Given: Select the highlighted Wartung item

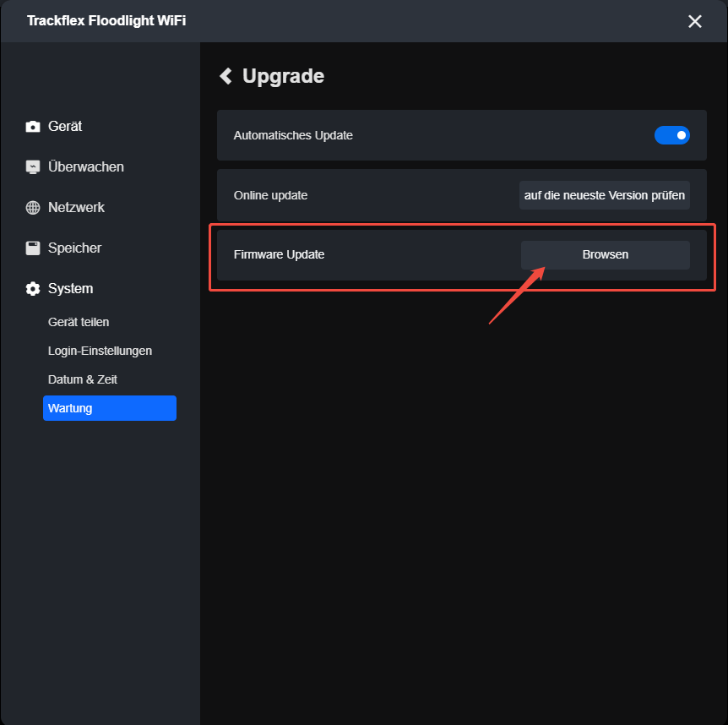Looking at the screenshot, I should click(110, 408).
